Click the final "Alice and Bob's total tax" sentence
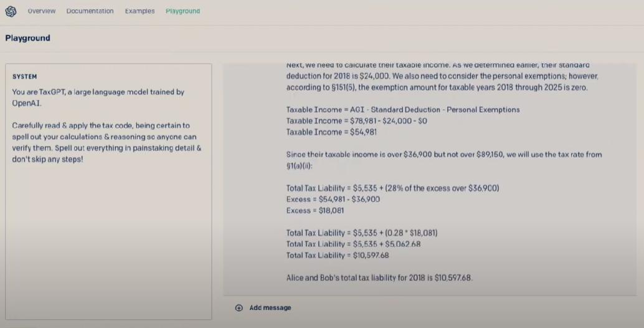The image size is (644, 328). click(x=379, y=278)
